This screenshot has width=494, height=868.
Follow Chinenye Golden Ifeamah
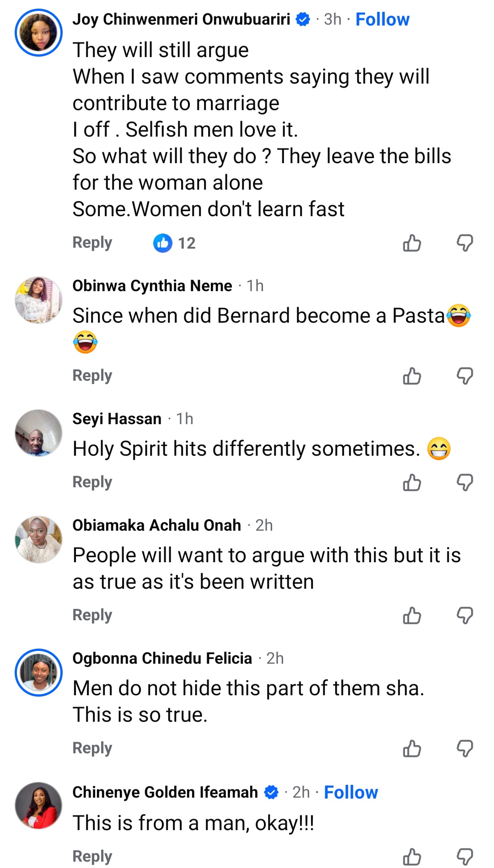[x=351, y=793]
